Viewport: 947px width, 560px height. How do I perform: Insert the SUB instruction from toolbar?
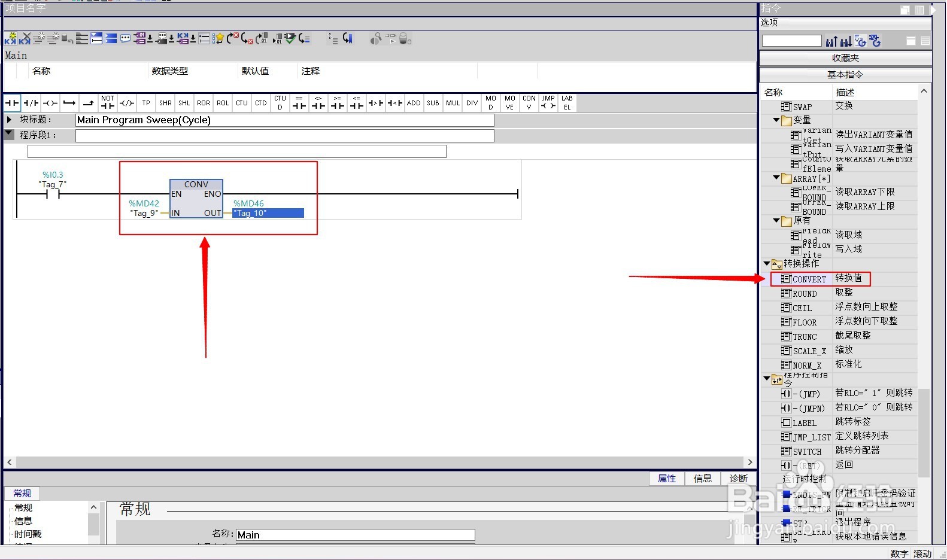tap(433, 103)
